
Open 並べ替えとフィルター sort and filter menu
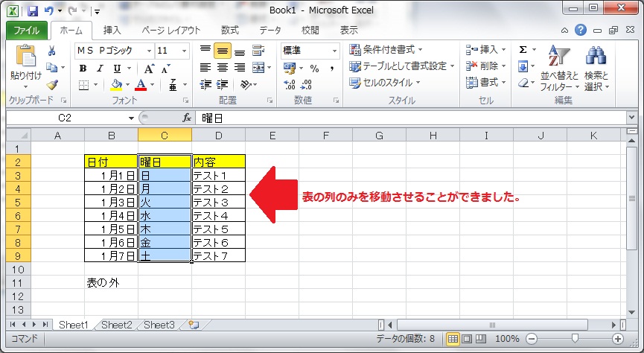click(x=559, y=69)
